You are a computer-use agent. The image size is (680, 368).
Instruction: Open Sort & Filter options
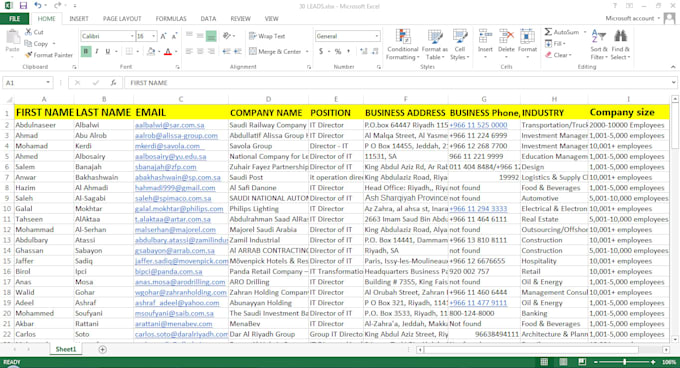click(599, 45)
